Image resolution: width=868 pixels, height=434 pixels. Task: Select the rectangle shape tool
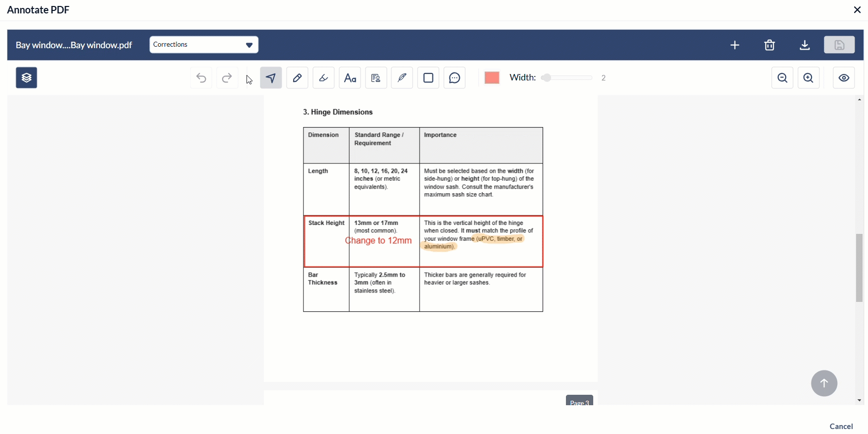tap(429, 78)
